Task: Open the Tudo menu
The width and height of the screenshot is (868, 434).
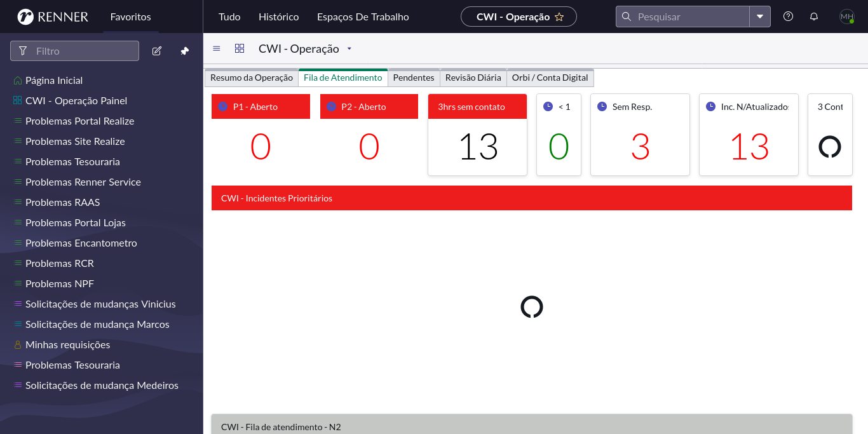Action: point(229,17)
